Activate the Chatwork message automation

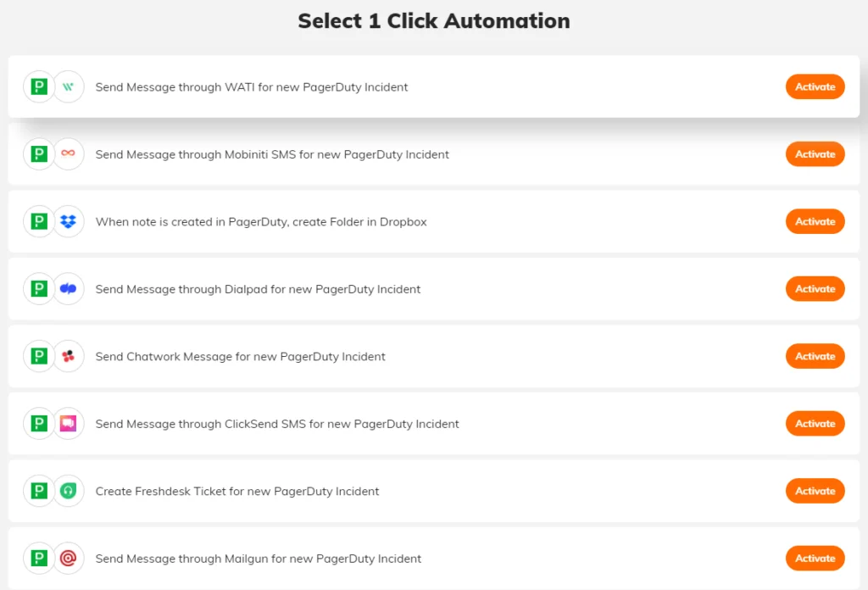pos(815,356)
